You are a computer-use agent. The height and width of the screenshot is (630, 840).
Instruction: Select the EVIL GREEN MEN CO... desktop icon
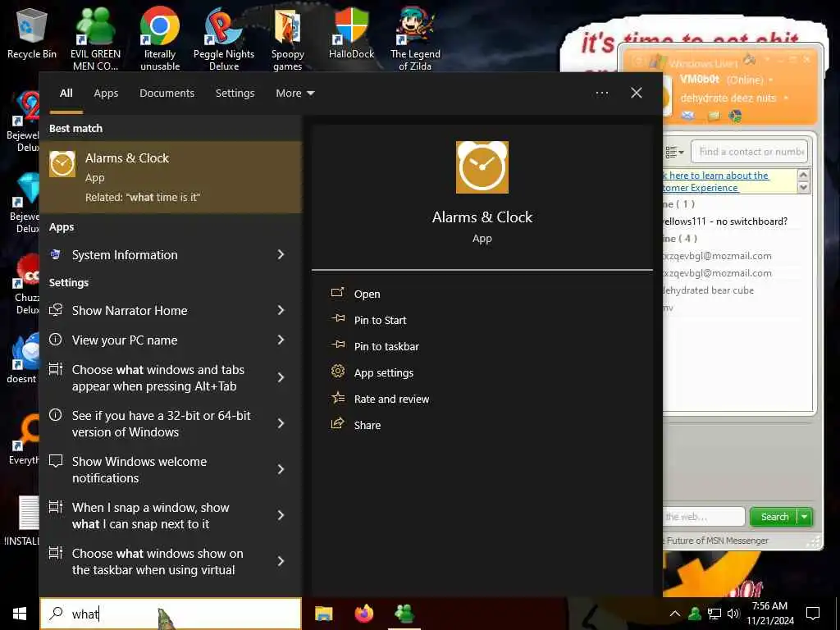(x=95, y=39)
